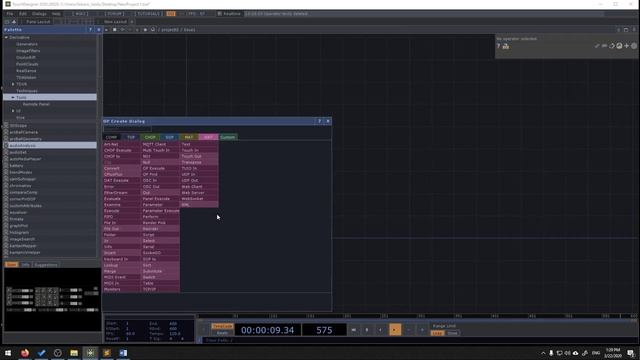Select the Info tab in Palette
Screen dimensions: 640x360
point(25,265)
